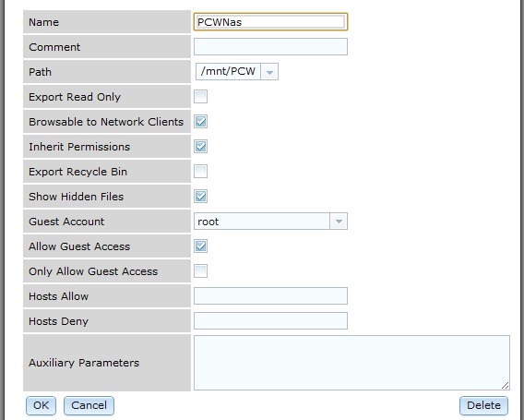This screenshot has height=420, width=524.
Task: Click the Hosts Allow field
Action: coord(270,296)
